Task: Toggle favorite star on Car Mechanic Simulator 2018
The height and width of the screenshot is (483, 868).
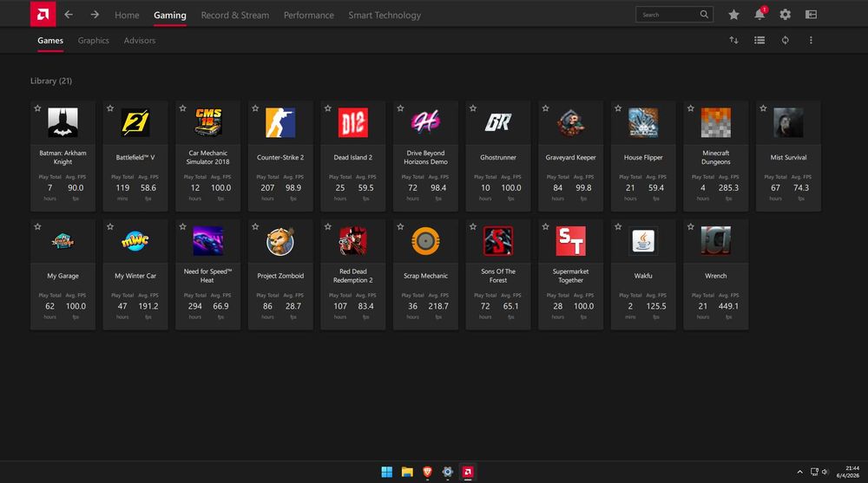Action: (x=182, y=108)
